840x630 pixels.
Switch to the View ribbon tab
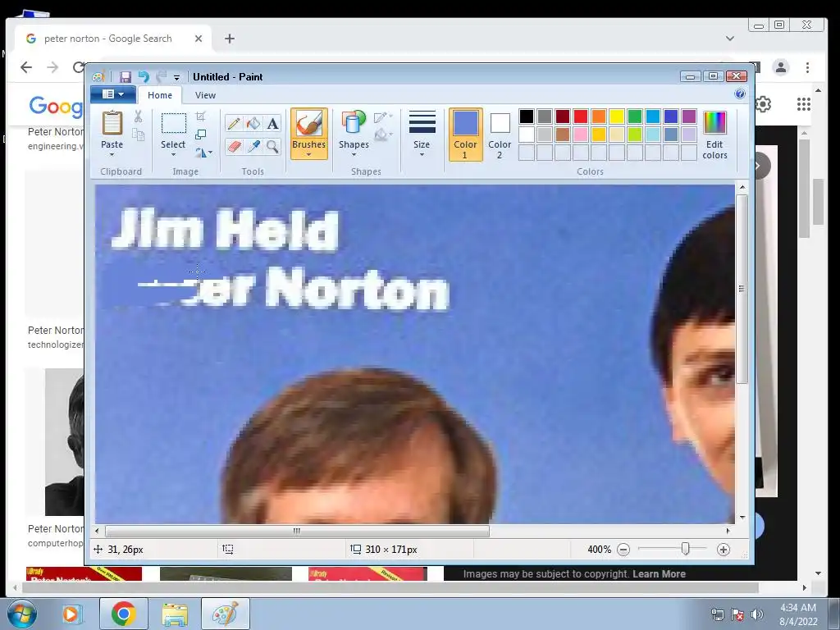click(205, 95)
